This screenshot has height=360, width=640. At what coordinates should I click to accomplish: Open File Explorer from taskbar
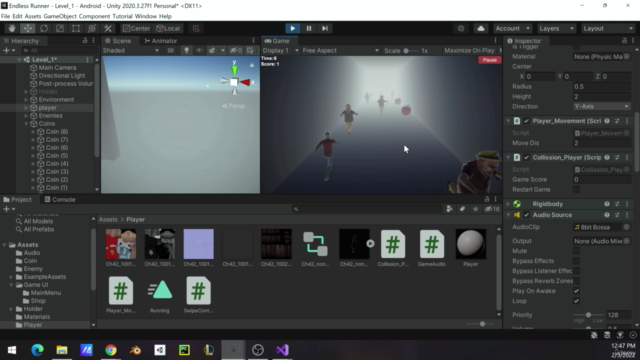[62, 350]
